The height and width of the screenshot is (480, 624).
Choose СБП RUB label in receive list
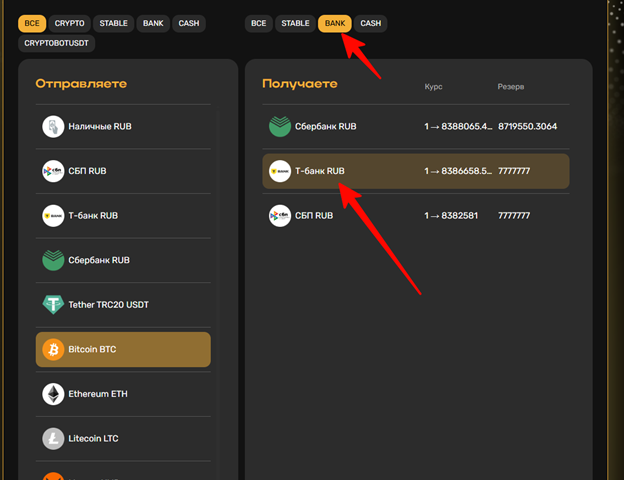click(314, 216)
